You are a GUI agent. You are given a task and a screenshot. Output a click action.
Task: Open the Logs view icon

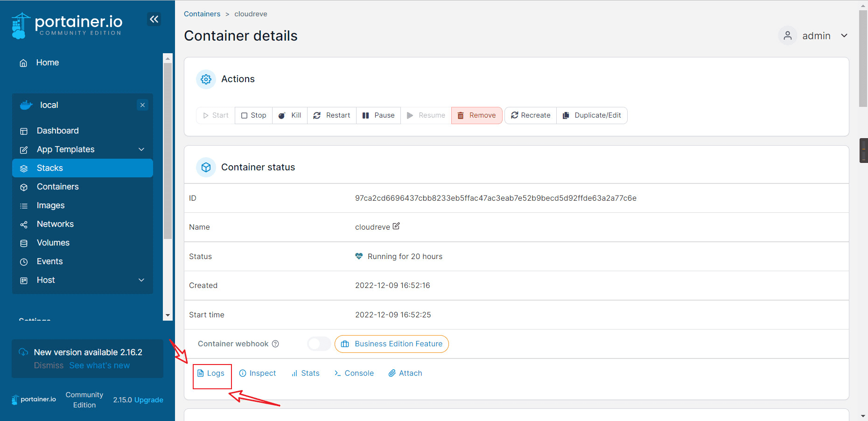pos(200,373)
